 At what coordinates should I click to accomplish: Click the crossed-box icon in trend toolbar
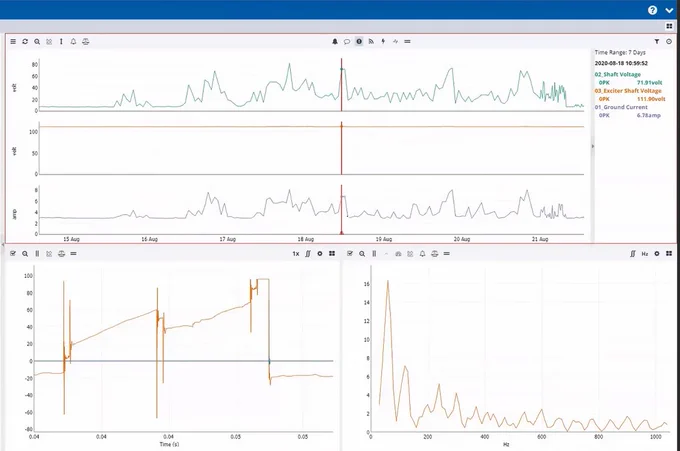(x=49, y=42)
